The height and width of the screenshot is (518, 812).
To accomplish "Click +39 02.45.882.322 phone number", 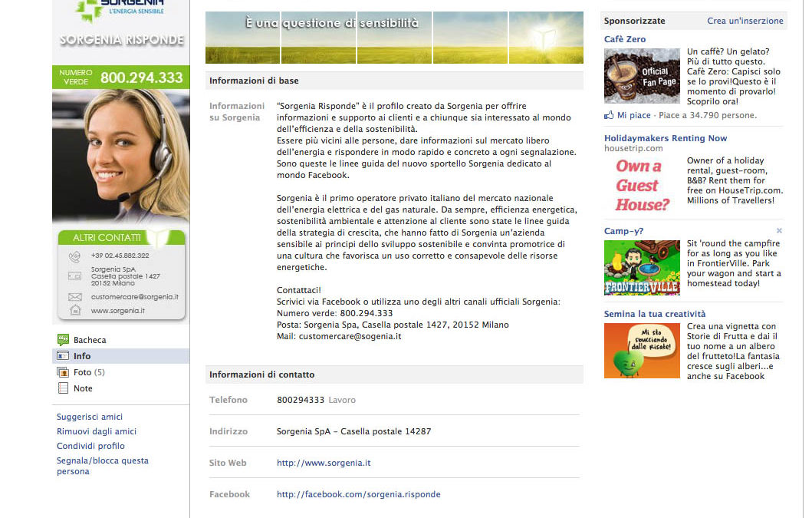I will pyautogui.click(x=120, y=256).
